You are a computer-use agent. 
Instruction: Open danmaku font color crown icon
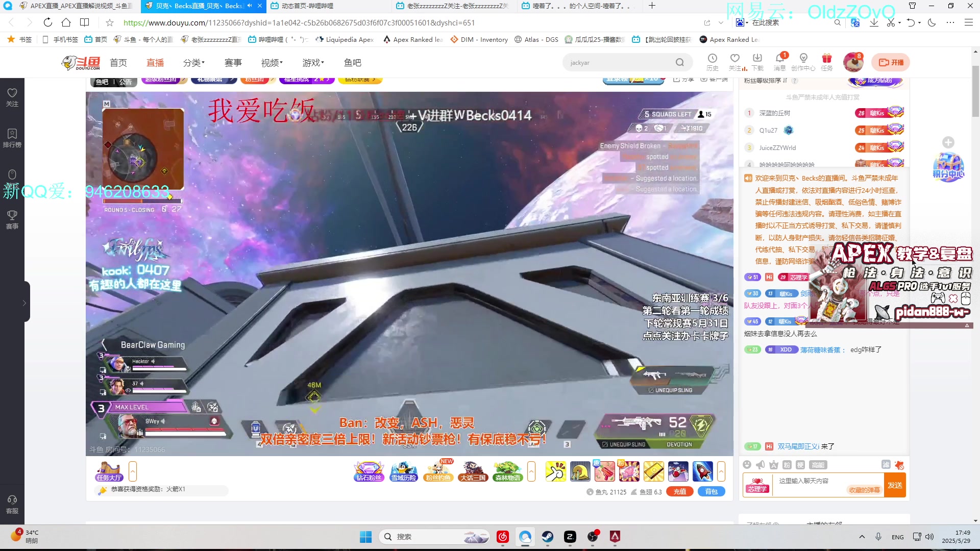pos(774,465)
